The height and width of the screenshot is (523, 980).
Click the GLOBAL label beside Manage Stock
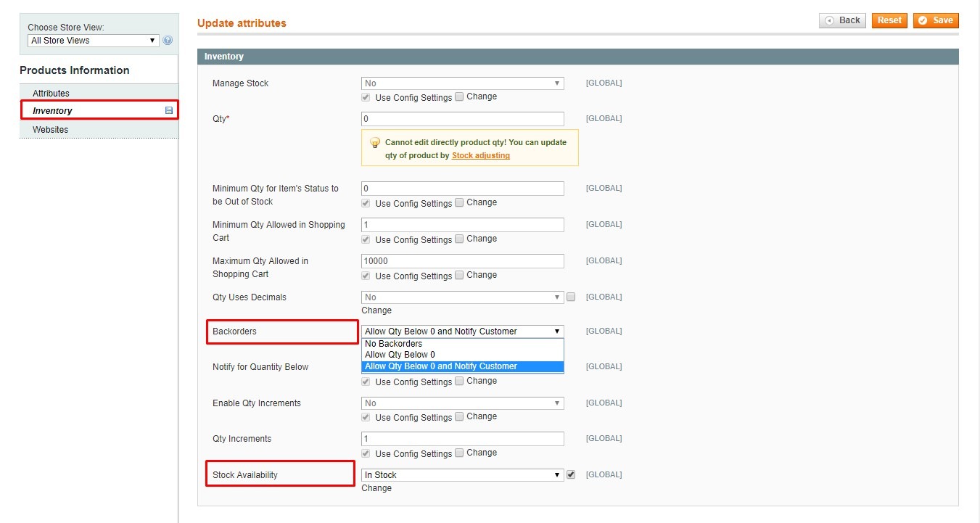click(604, 83)
